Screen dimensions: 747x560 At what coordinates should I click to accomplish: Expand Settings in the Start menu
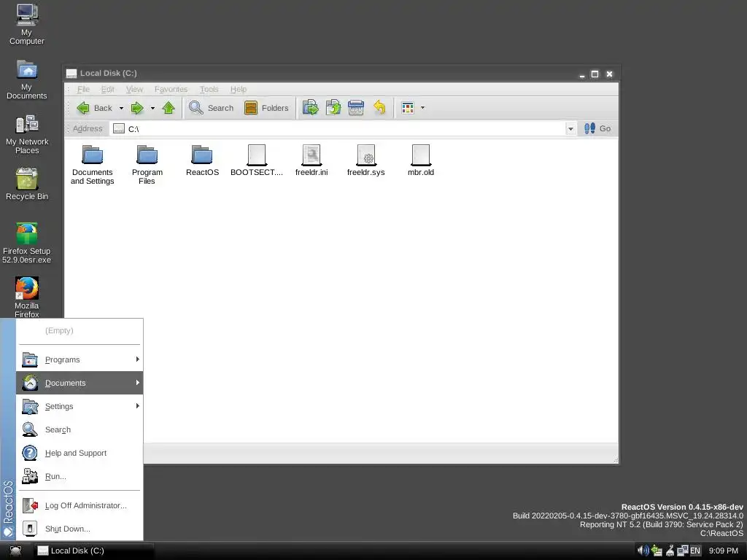click(80, 406)
